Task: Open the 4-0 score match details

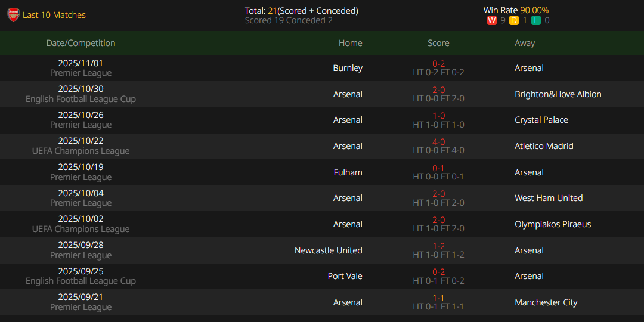Action: point(438,142)
